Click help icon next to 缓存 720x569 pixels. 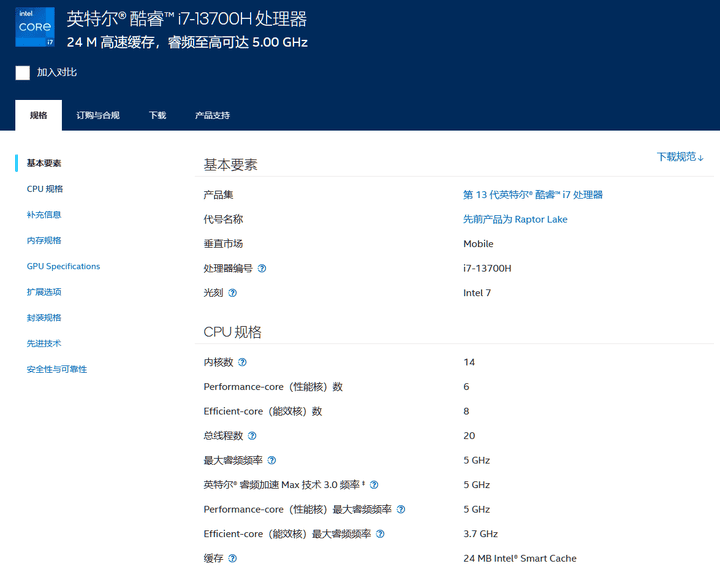233,558
